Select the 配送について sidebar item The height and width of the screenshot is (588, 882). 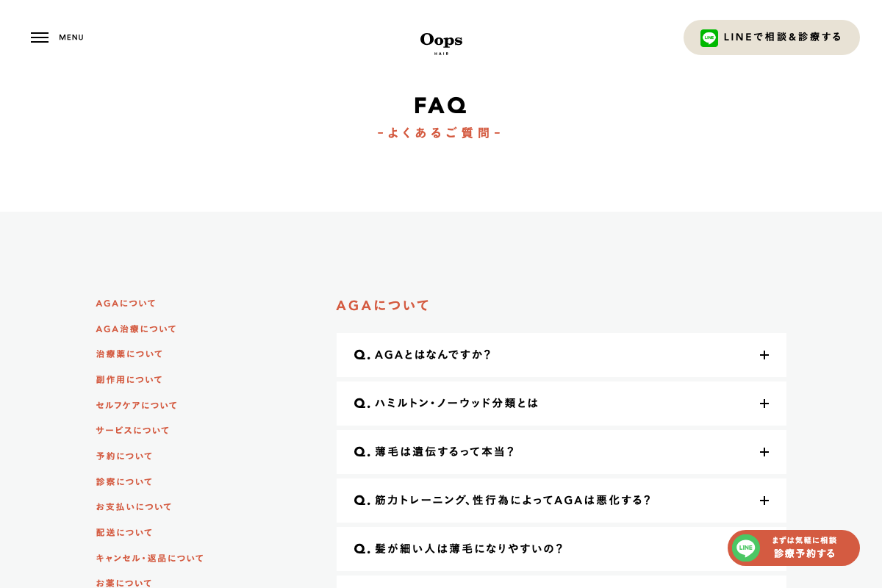(123, 532)
